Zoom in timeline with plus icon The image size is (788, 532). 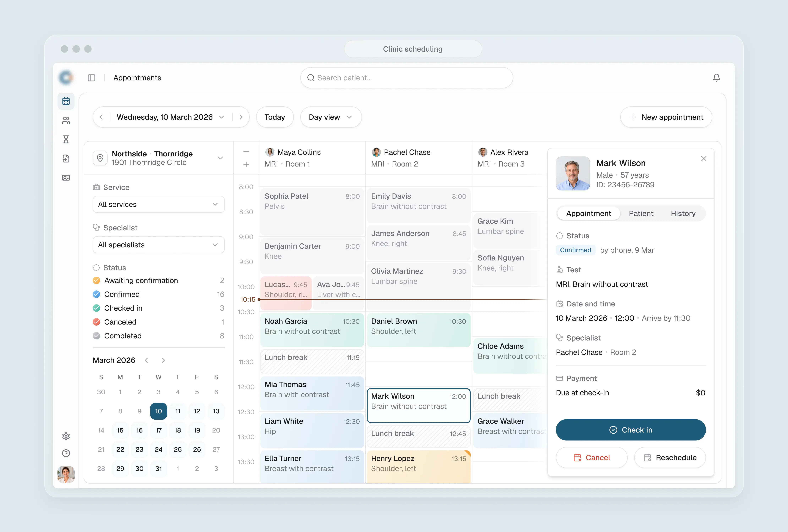tap(247, 164)
